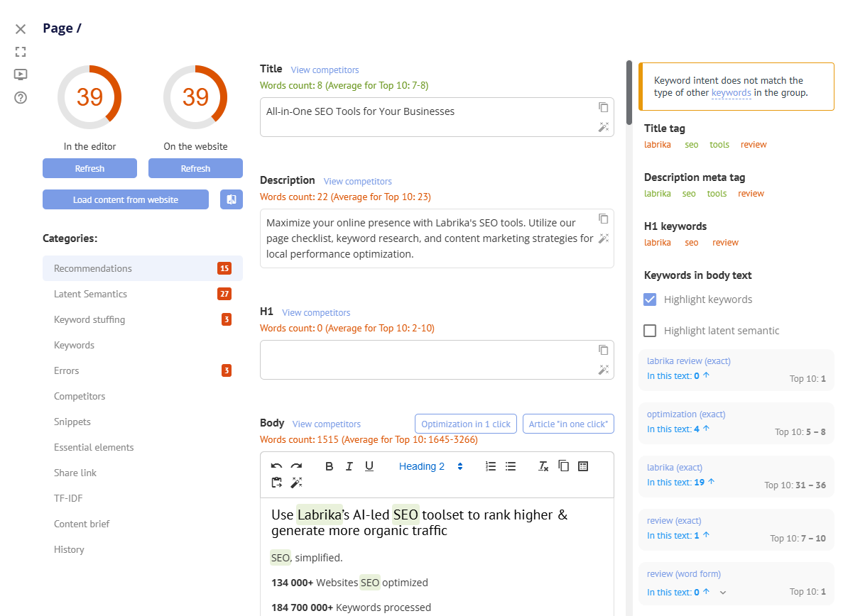Open the Competitors category

pos(143,396)
